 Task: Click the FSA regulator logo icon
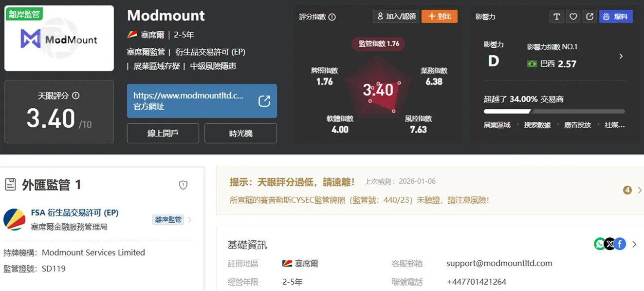coord(14,219)
